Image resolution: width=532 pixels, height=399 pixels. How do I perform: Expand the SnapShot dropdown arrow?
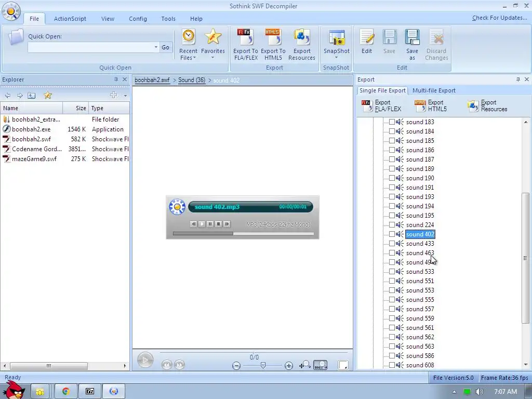pos(336,58)
